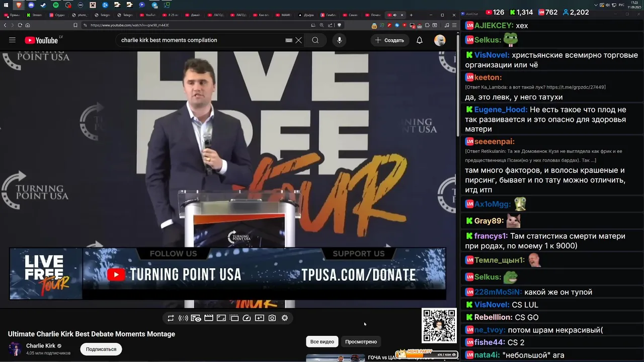Click the pop-up player window icon

(x=234, y=318)
